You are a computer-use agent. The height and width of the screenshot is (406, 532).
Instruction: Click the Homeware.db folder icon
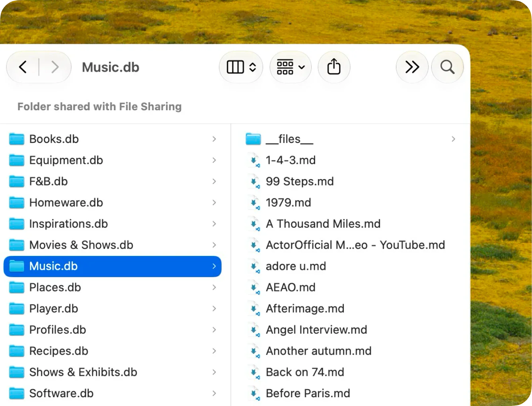pyautogui.click(x=17, y=203)
